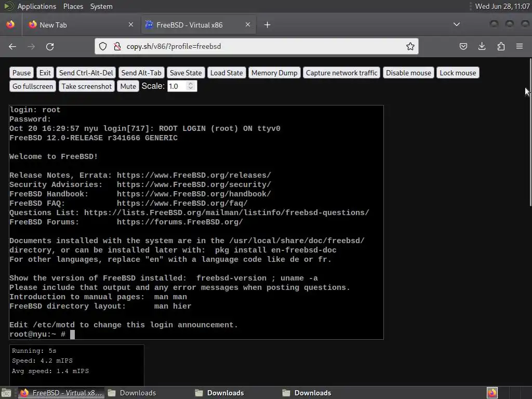
Task: Click the Firefox icon in the bottom-right tray
Action: pyautogui.click(x=492, y=393)
